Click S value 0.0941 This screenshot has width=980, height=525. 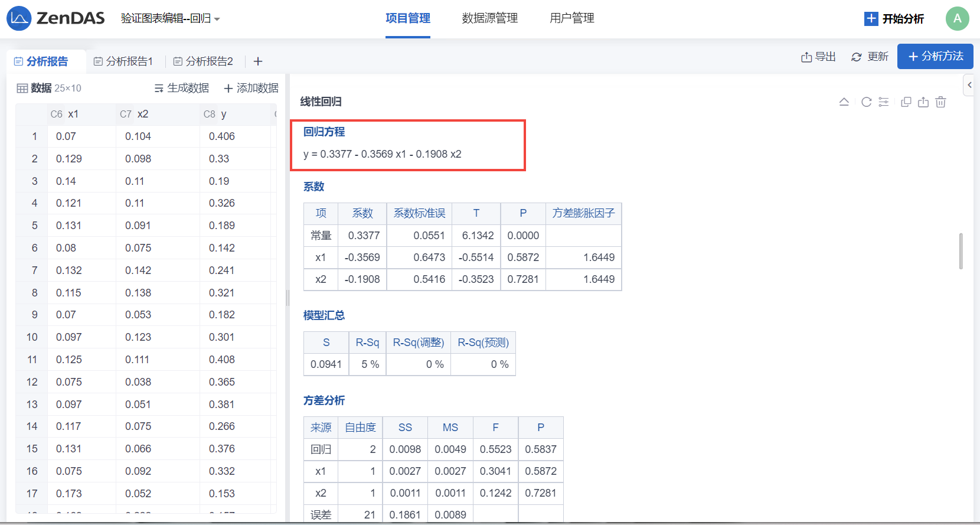[x=326, y=364]
